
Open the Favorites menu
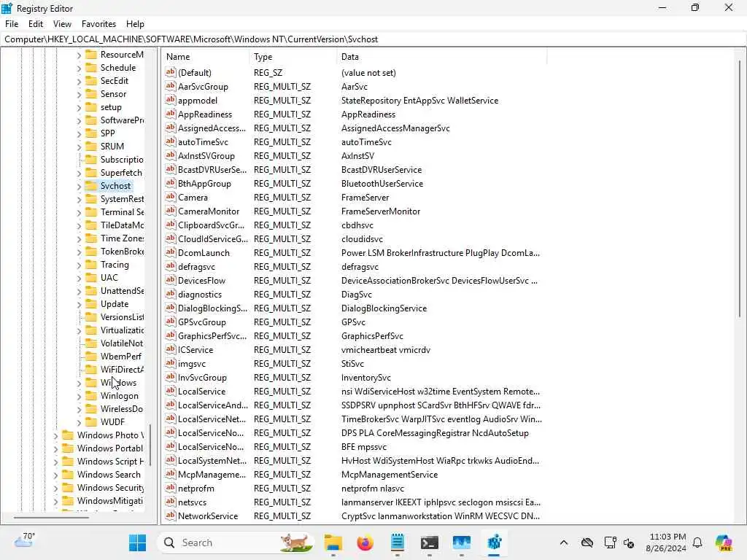98,24
